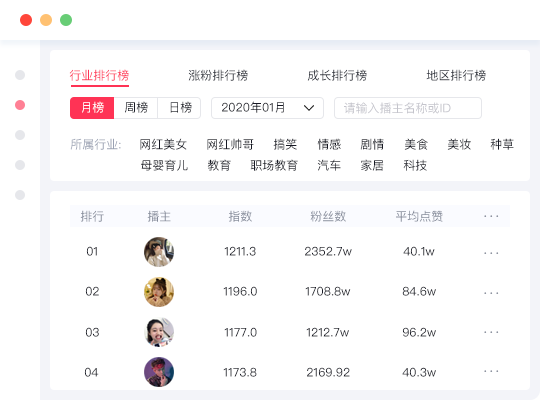Switch to 周榜 weekly ranking

(x=136, y=108)
